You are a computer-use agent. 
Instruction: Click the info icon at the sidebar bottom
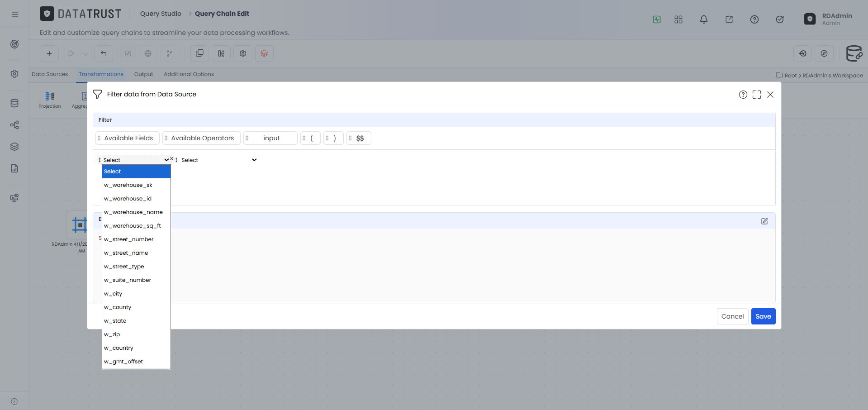tap(14, 401)
